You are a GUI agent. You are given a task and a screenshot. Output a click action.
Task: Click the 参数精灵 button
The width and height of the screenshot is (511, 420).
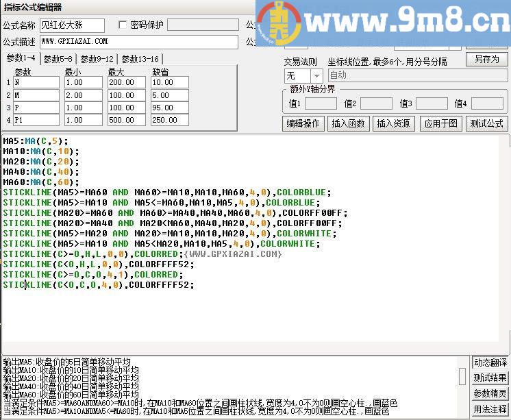pos(490,394)
